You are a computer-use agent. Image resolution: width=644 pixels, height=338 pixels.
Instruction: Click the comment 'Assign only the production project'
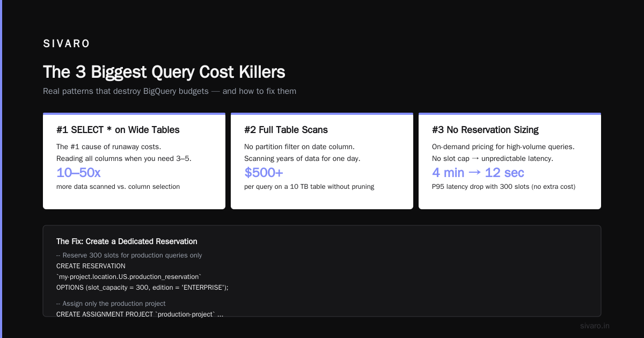coord(111,304)
